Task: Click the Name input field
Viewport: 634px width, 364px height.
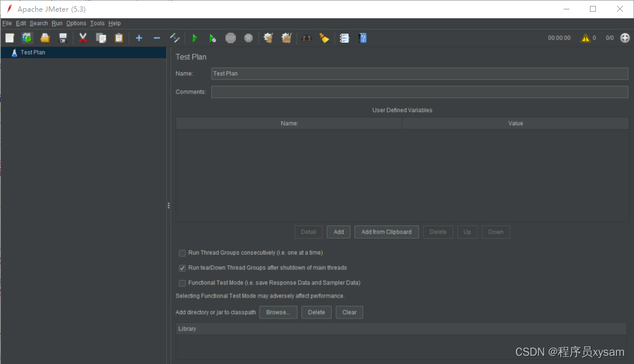Action: pyautogui.click(x=420, y=73)
